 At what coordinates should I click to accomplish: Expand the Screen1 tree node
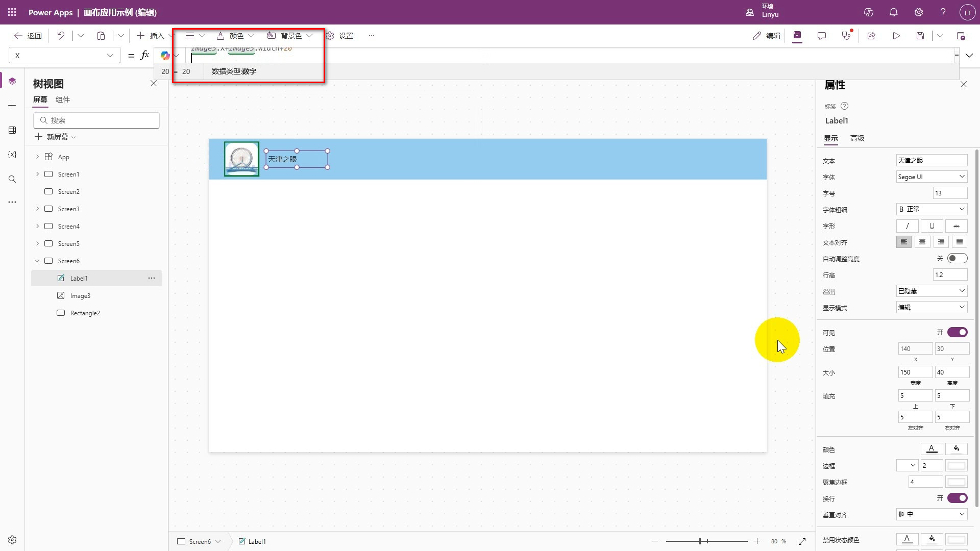pos(37,174)
